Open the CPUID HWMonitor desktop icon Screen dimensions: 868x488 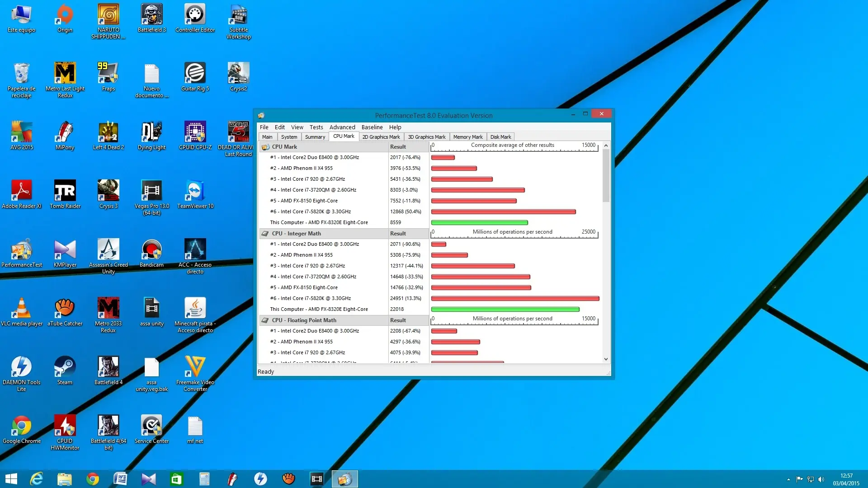point(65,433)
